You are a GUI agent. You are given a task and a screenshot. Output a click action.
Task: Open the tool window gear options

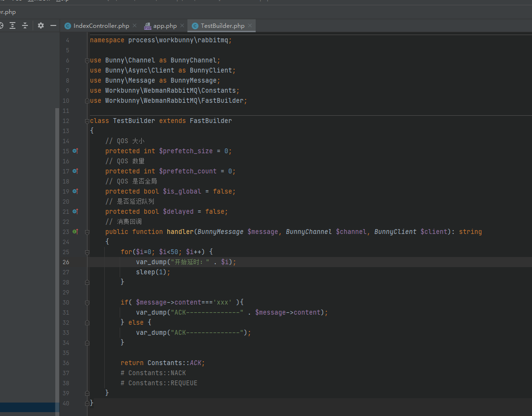41,25
